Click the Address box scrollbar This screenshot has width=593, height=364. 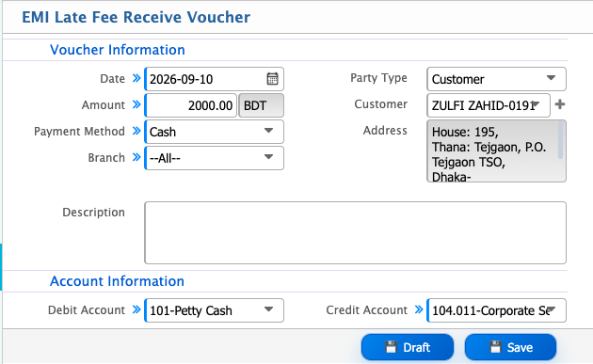coord(560,140)
